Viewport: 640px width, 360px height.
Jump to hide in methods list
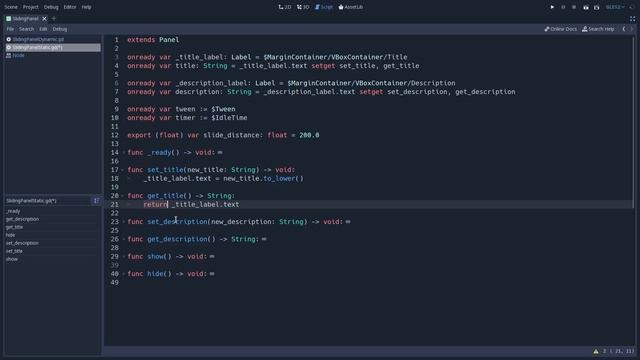pos(11,235)
